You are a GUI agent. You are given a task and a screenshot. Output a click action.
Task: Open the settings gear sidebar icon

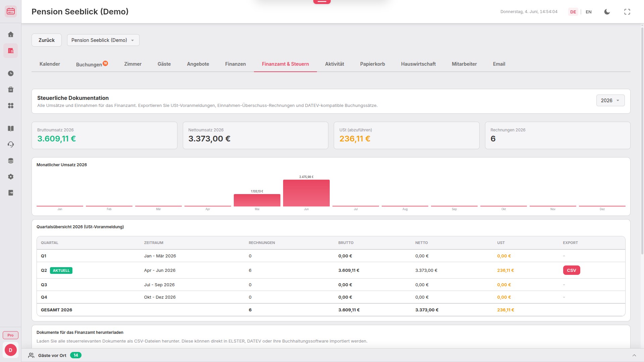(x=11, y=177)
